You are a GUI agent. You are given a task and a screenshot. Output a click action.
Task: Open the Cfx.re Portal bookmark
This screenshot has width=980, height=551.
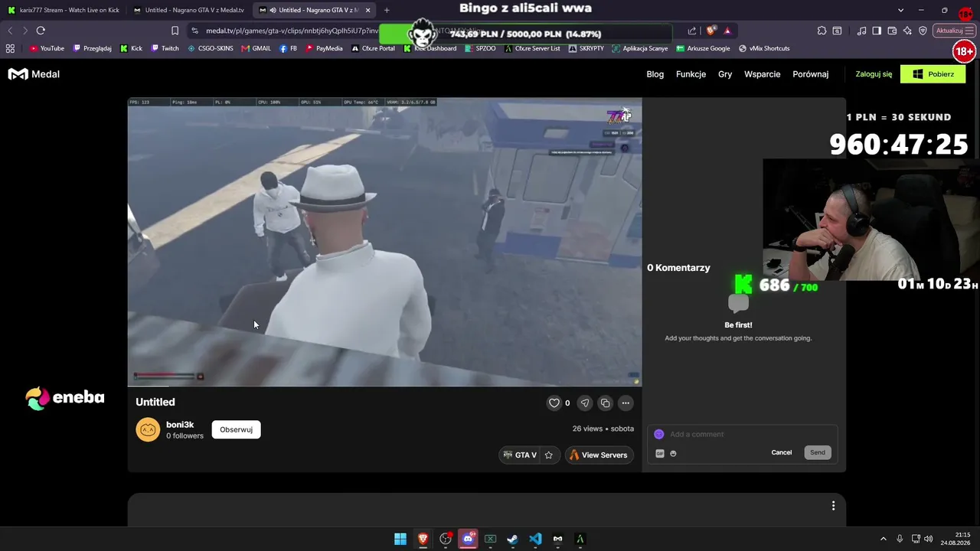click(374, 48)
